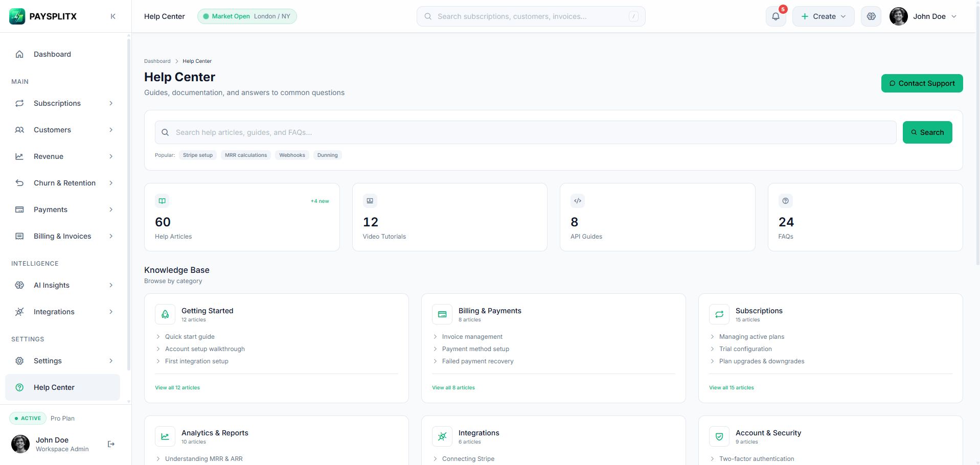Viewport: 980px width, 465px height.
Task: Select the Webhooks popular tag
Action: pyautogui.click(x=292, y=155)
